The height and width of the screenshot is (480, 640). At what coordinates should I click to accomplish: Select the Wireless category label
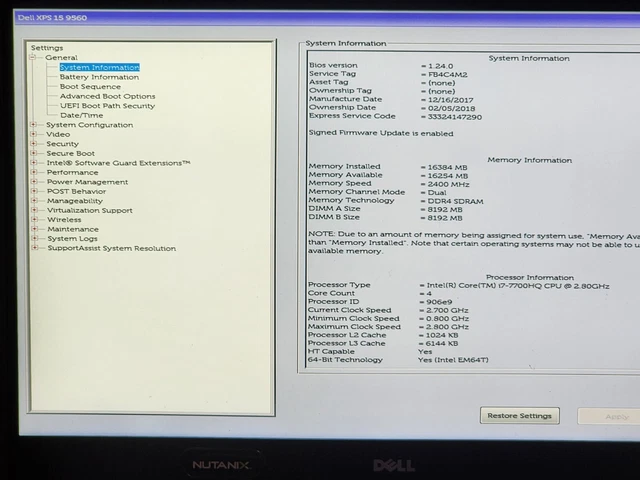(64, 220)
